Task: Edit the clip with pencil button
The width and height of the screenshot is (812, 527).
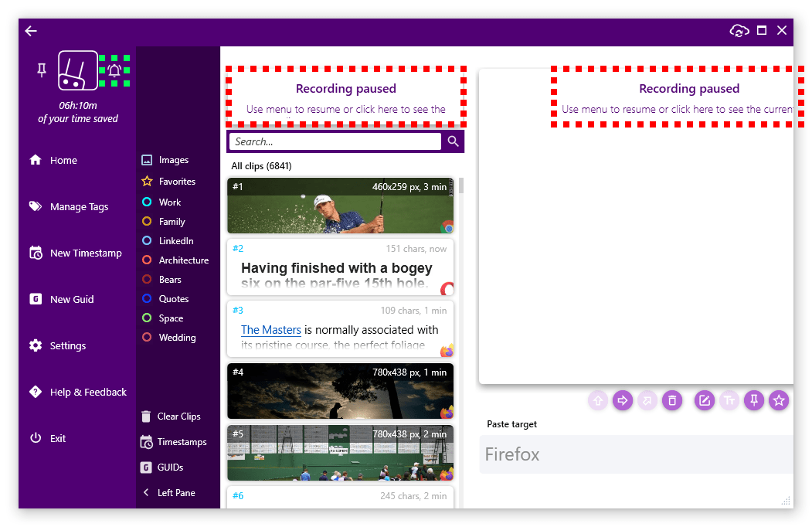Action: (x=705, y=400)
